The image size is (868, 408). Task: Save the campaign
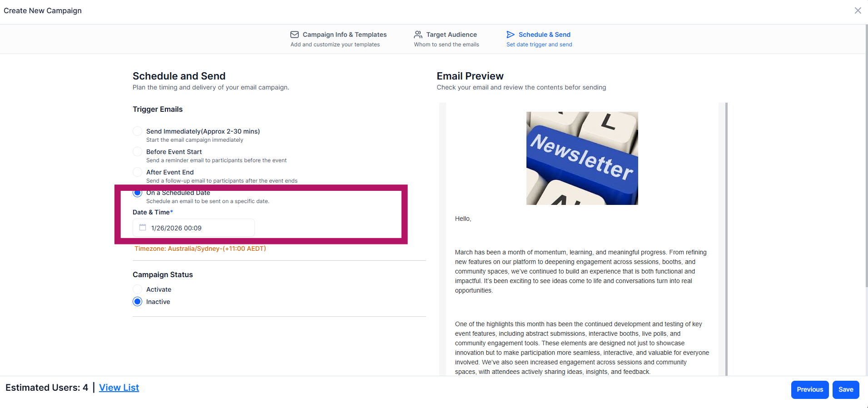[846, 390]
